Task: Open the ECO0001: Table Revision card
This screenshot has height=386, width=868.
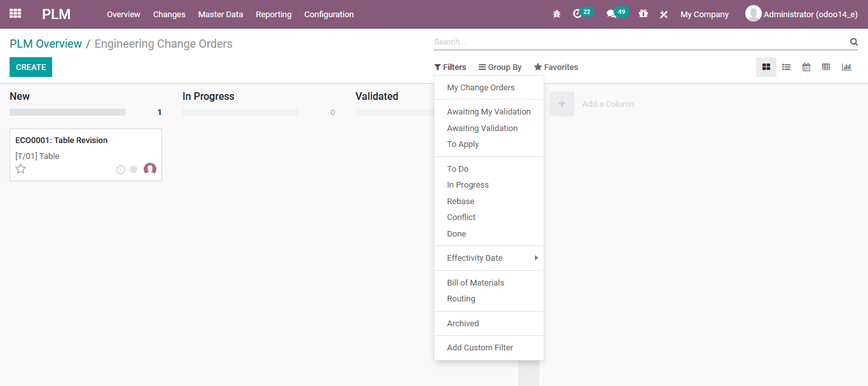Action: click(x=86, y=155)
